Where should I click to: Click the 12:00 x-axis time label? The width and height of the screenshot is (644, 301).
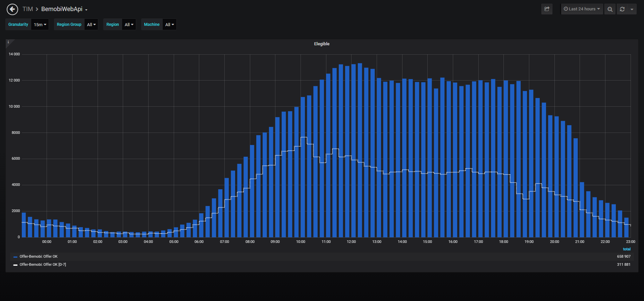[351, 242]
